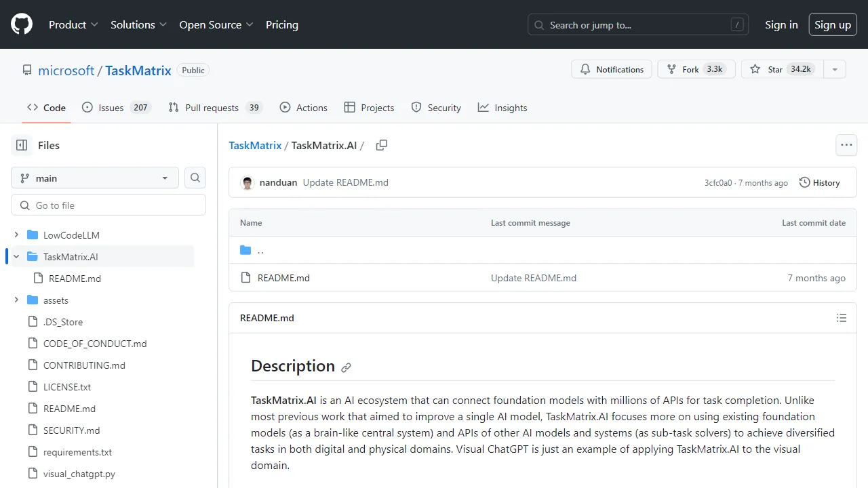The width and height of the screenshot is (868, 488).
Task: Click the assets folder icon
Action: (x=32, y=300)
